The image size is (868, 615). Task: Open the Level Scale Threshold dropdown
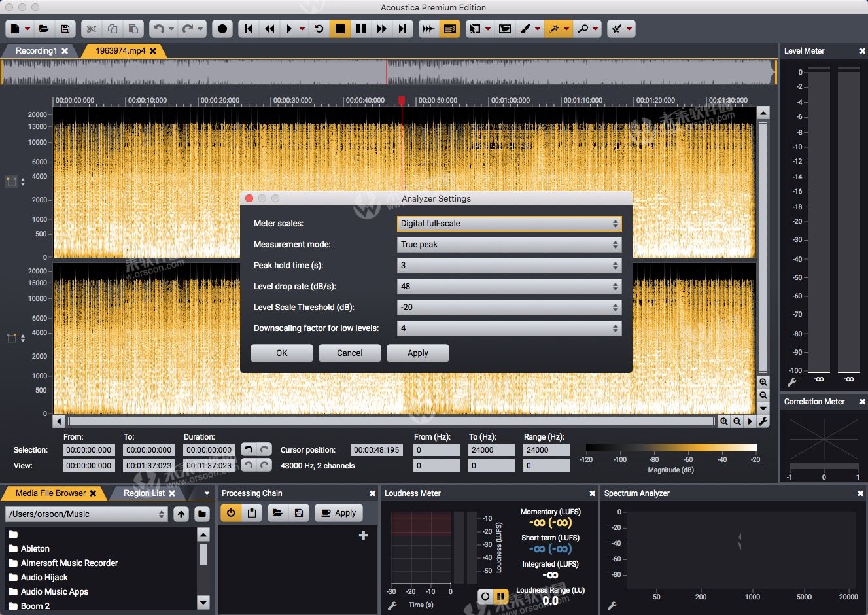tap(509, 307)
